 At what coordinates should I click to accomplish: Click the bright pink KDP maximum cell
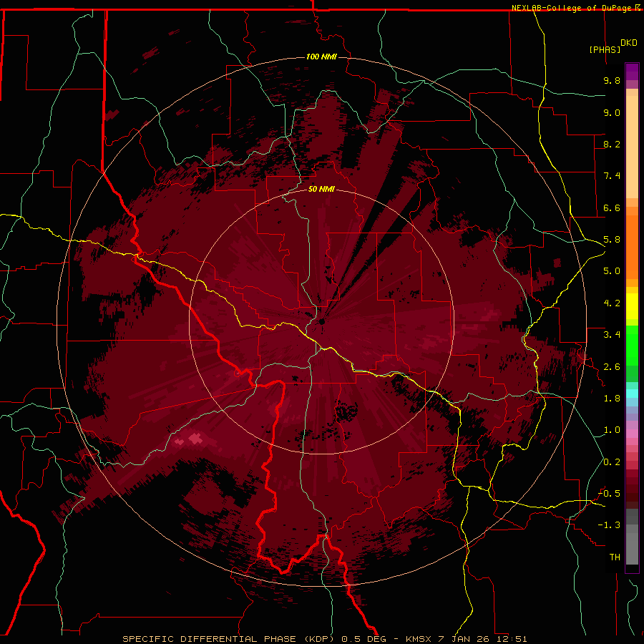[196, 439]
